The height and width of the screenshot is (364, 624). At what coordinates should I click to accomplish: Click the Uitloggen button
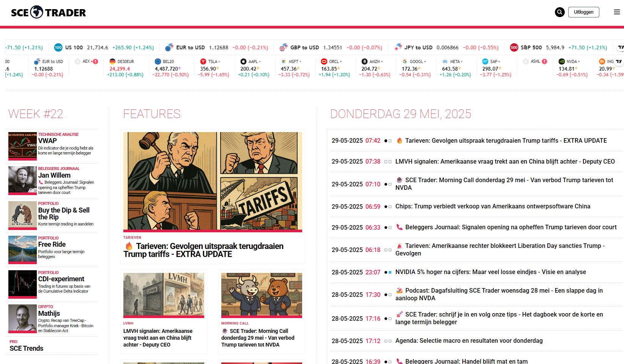pyautogui.click(x=583, y=12)
